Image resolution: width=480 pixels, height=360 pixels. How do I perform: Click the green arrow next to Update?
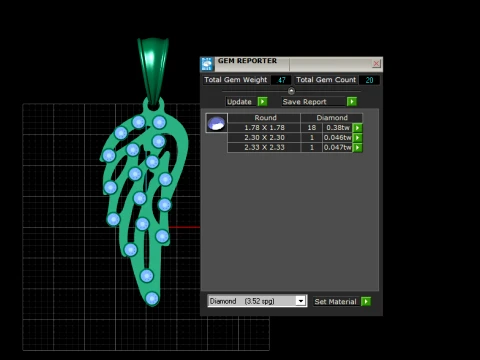[263, 102]
